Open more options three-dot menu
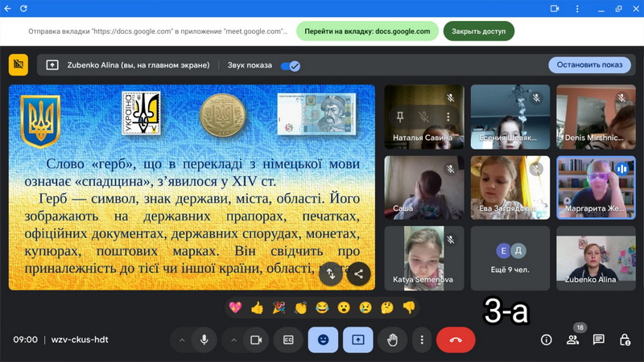The image size is (644, 362). point(422,339)
